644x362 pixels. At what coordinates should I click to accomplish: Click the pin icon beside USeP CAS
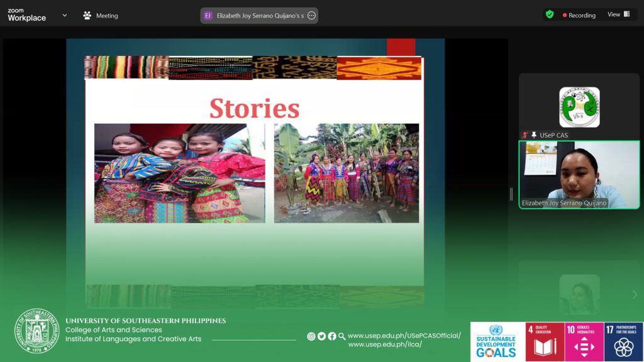[534, 135]
